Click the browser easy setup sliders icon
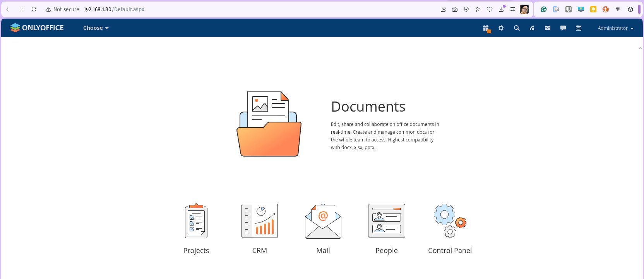Image resolution: width=644 pixels, height=279 pixels. point(513,9)
